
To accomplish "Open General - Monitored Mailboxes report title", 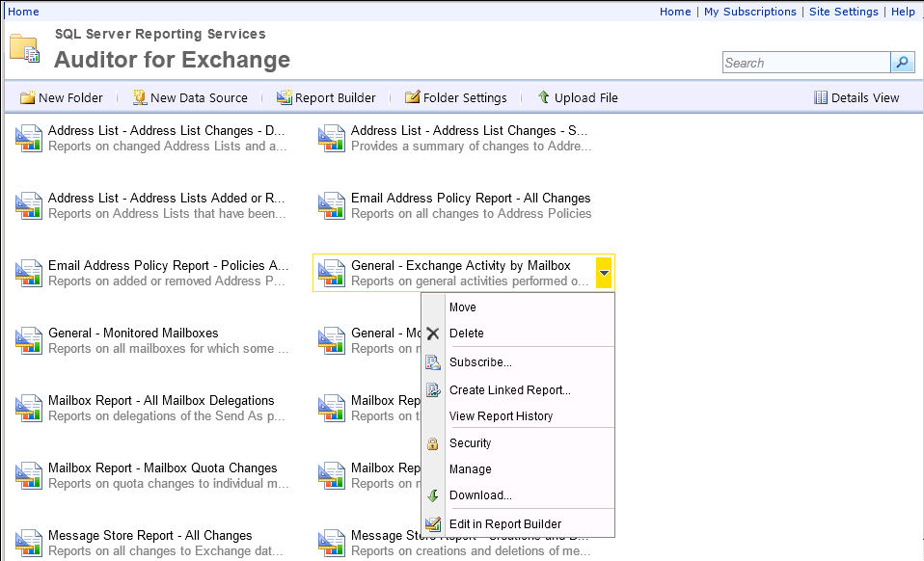I will [133, 334].
